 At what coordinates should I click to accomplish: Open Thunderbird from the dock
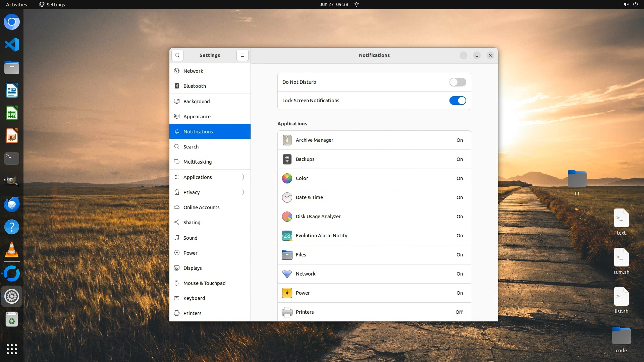pos(12,204)
